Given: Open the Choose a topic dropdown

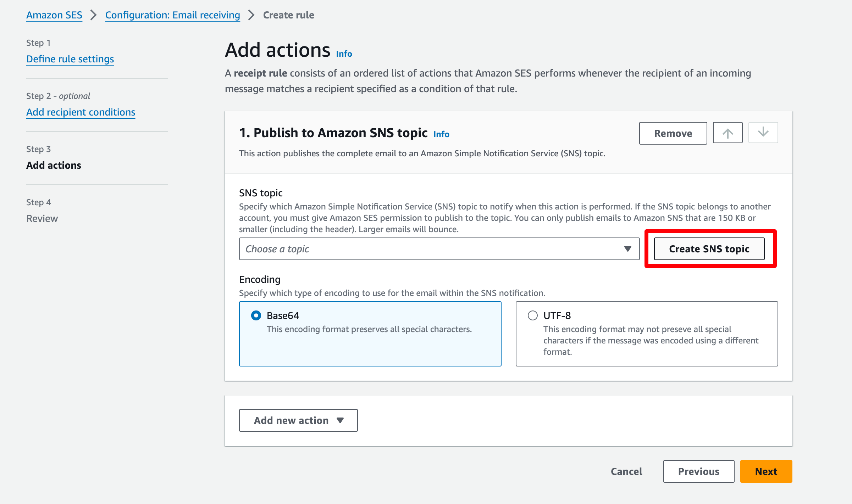Looking at the screenshot, I should [x=439, y=249].
